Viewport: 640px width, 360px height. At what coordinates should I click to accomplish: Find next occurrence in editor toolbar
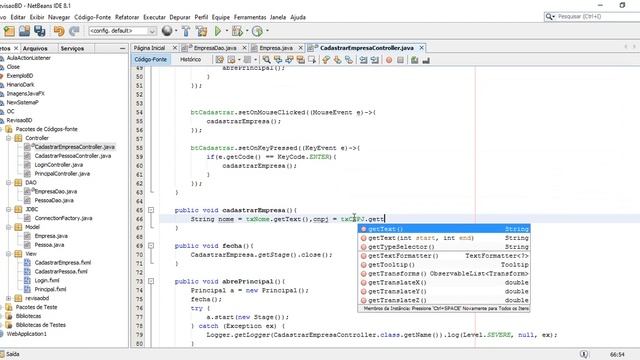289,60
